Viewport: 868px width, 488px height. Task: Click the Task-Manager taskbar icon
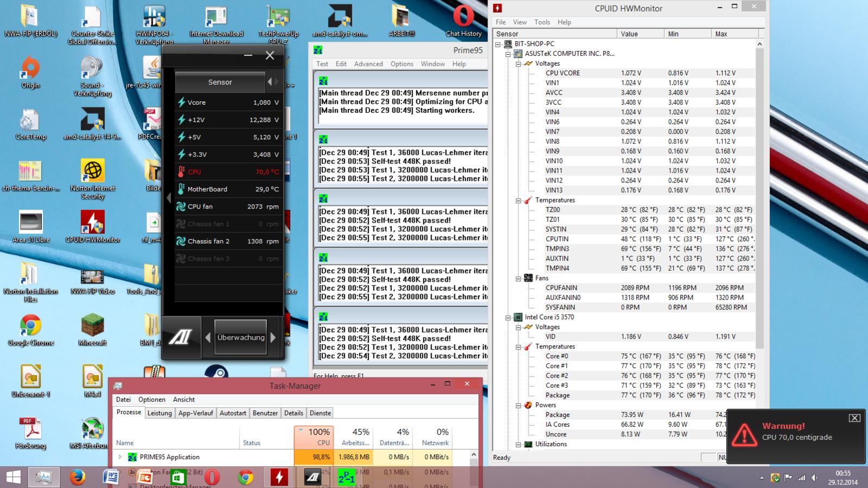point(43,477)
